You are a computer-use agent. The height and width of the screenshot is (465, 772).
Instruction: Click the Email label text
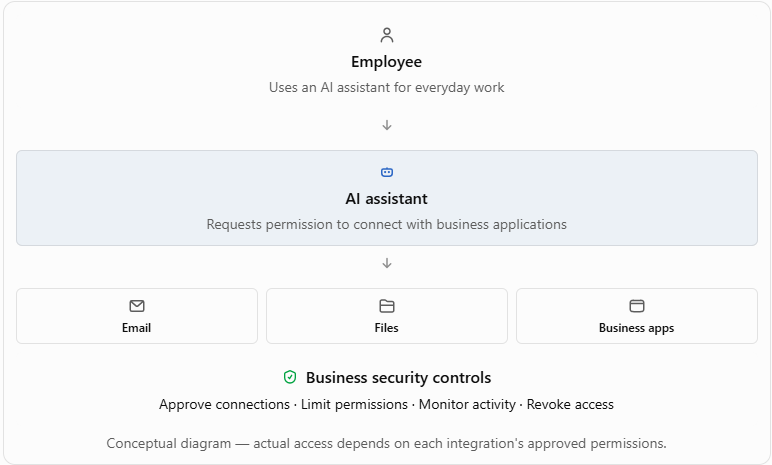(x=136, y=328)
